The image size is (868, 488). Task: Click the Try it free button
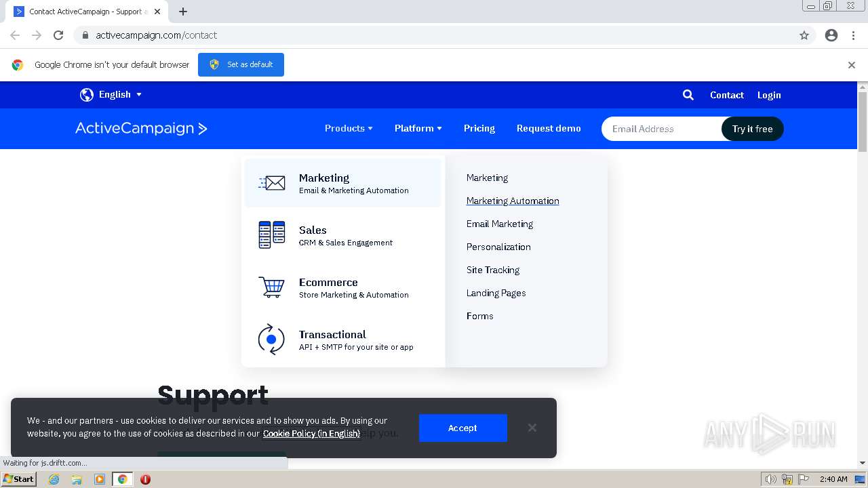[x=752, y=129]
